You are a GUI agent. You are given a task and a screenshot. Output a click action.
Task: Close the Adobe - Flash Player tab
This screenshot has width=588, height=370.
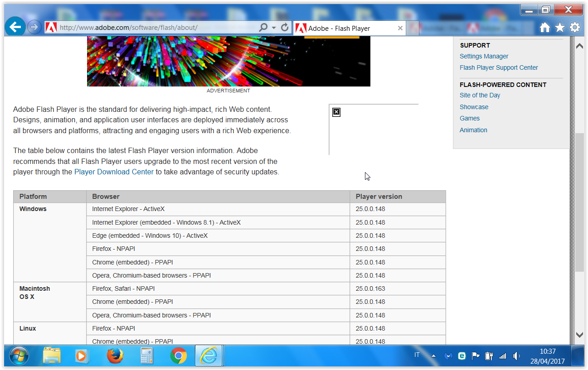point(400,28)
